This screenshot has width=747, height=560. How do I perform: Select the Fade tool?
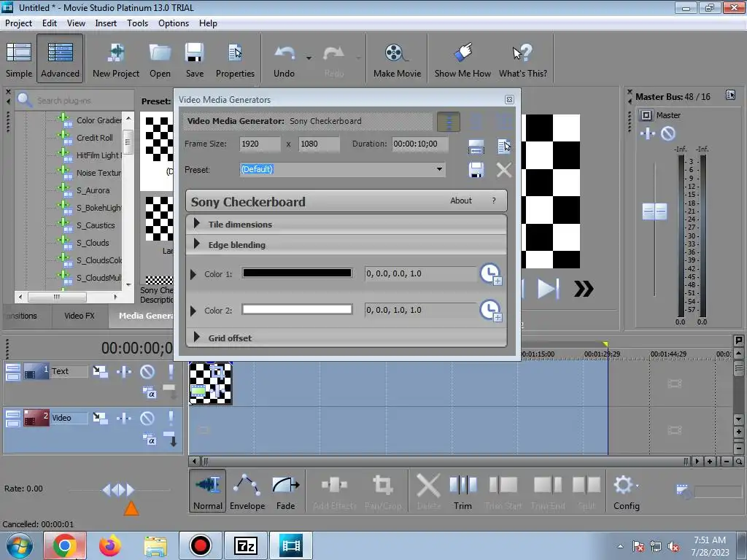285,491
